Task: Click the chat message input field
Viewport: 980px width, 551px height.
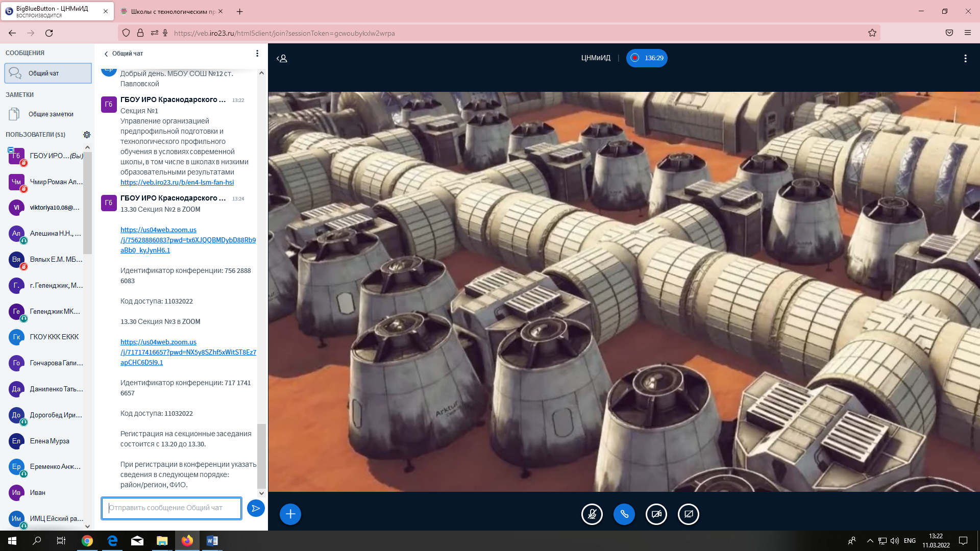Action: click(x=171, y=508)
